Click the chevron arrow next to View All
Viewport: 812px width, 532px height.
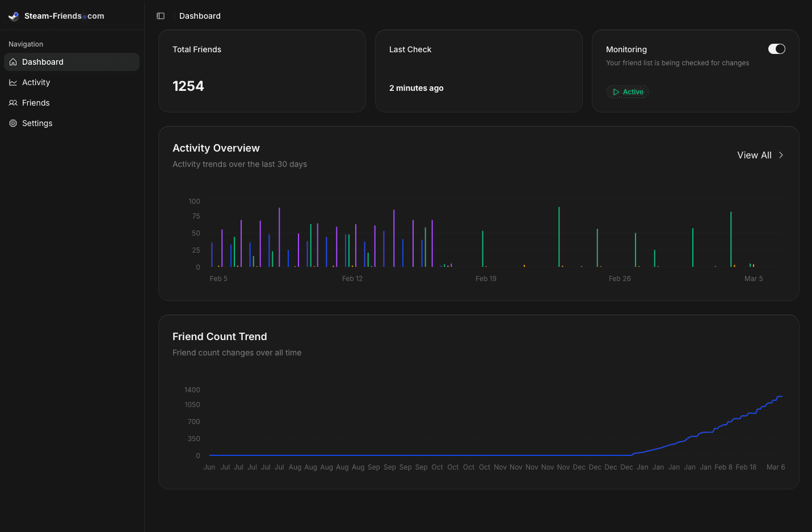click(x=781, y=154)
